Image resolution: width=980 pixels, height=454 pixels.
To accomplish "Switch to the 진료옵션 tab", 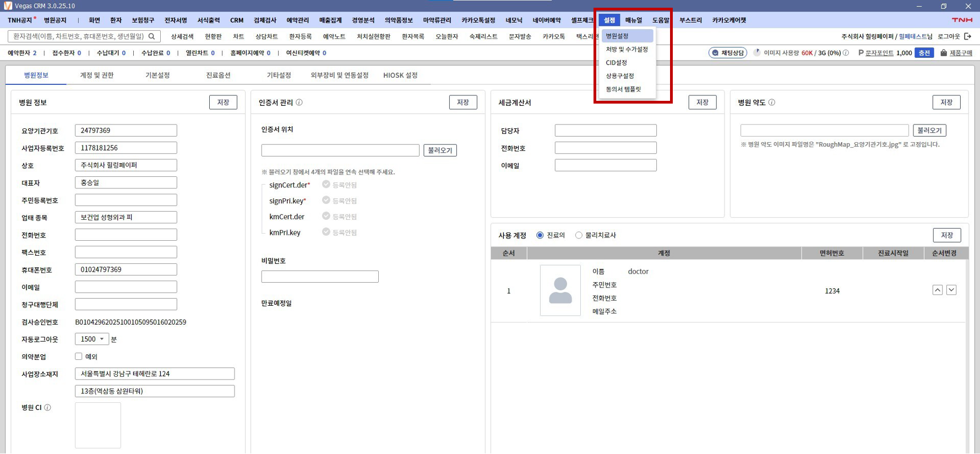I will pos(218,75).
